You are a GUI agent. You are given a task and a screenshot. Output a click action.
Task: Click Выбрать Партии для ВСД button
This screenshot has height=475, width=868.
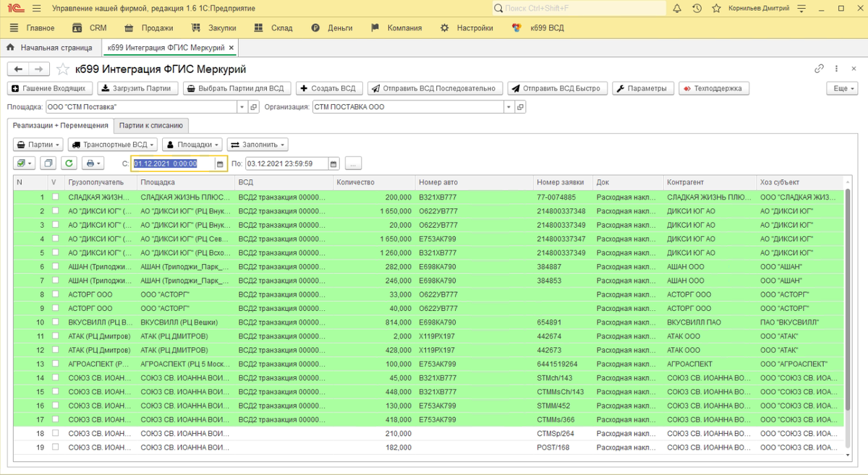[237, 88]
